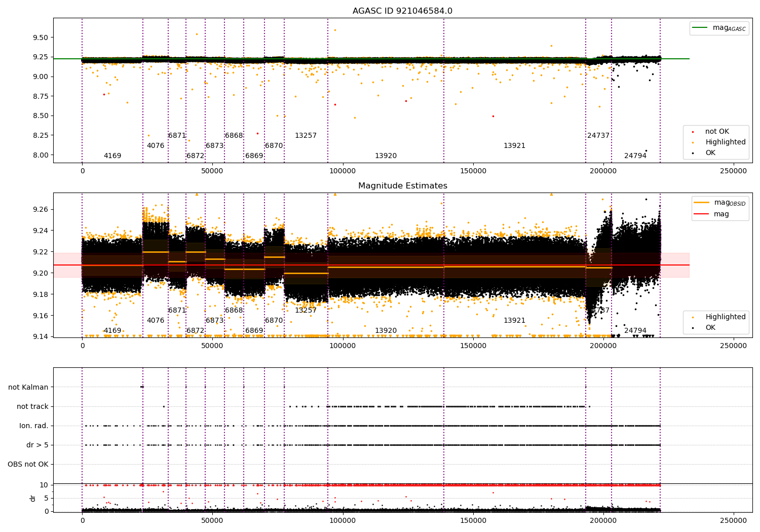Click obsid 13257 in Magnitude Estimates plot
Image resolution: width=760 pixels, height=532 pixels.
(306, 311)
